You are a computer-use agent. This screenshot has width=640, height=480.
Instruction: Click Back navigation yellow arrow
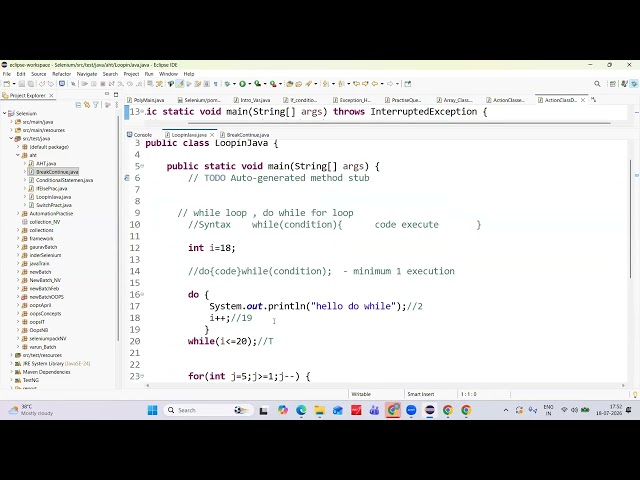tap(374, 84)
